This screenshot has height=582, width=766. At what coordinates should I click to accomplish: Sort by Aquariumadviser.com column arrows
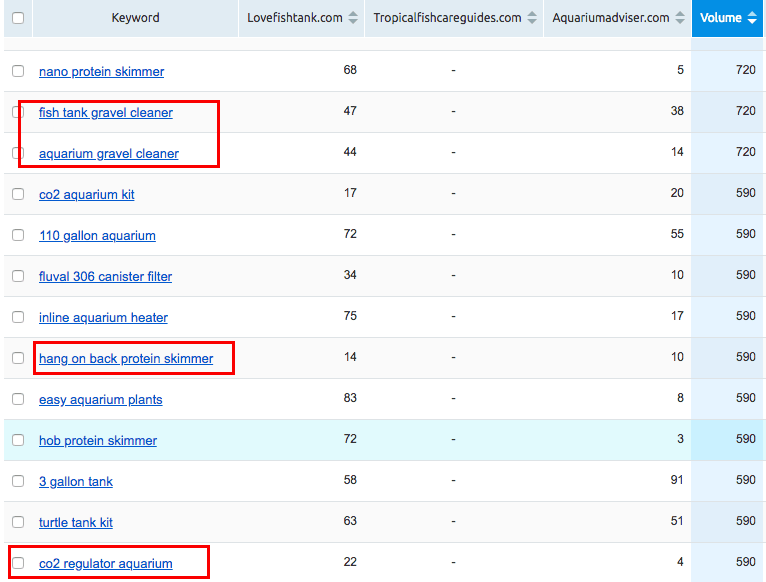(680, 18)
